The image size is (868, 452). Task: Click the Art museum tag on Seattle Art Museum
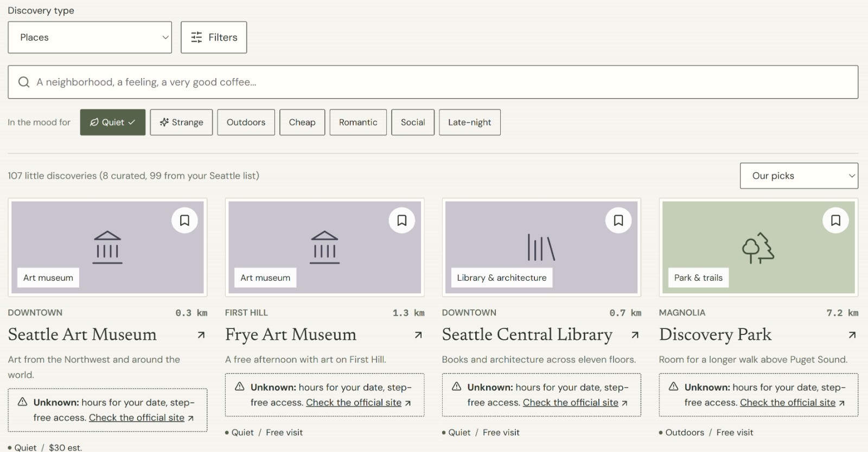click(x=48, y=278)
